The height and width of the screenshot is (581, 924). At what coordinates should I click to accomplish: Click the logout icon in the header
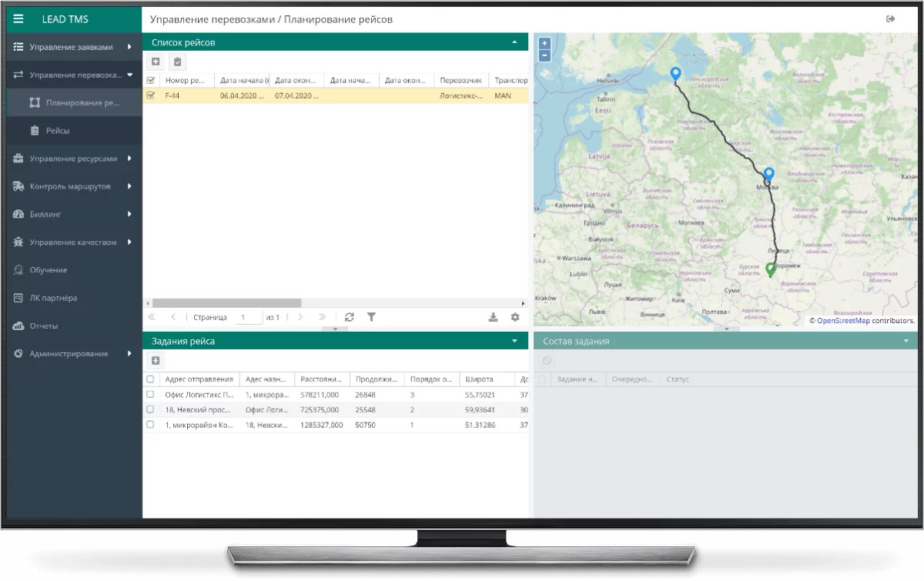pos(891,19)
